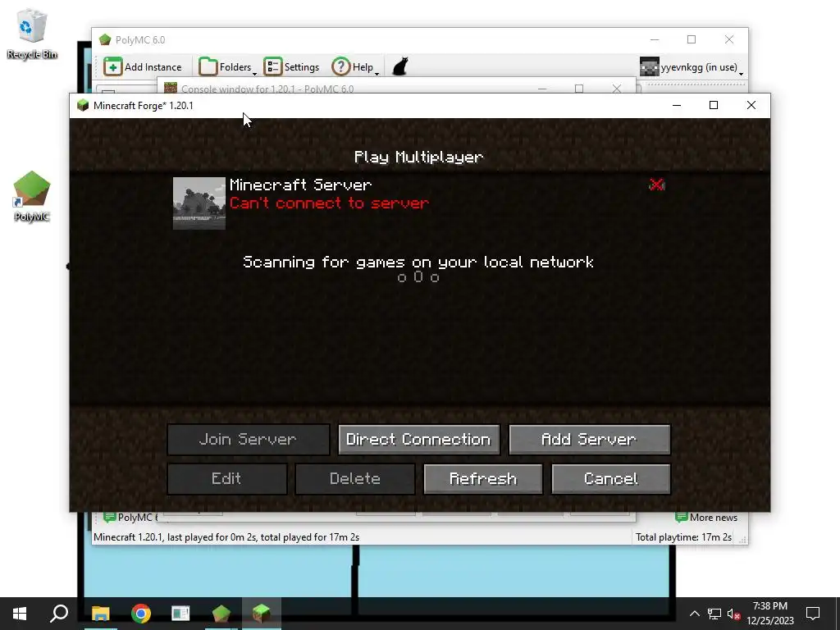
Task: Click the PolyMC taskbar icon
Action: (x=221, y=614)
